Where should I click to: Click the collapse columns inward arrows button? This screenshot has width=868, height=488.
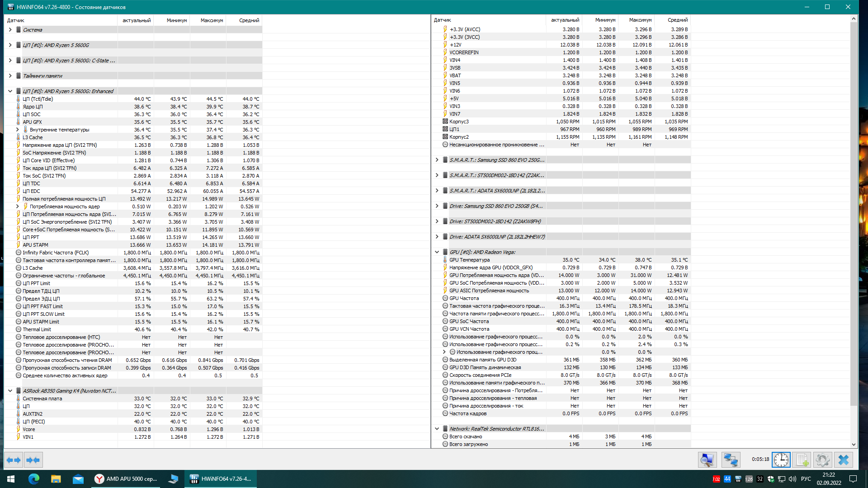coord(33,460)
